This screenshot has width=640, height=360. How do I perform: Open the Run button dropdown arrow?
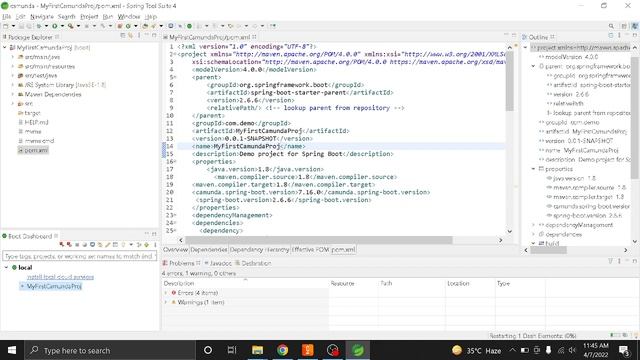(x=62, y=26)
